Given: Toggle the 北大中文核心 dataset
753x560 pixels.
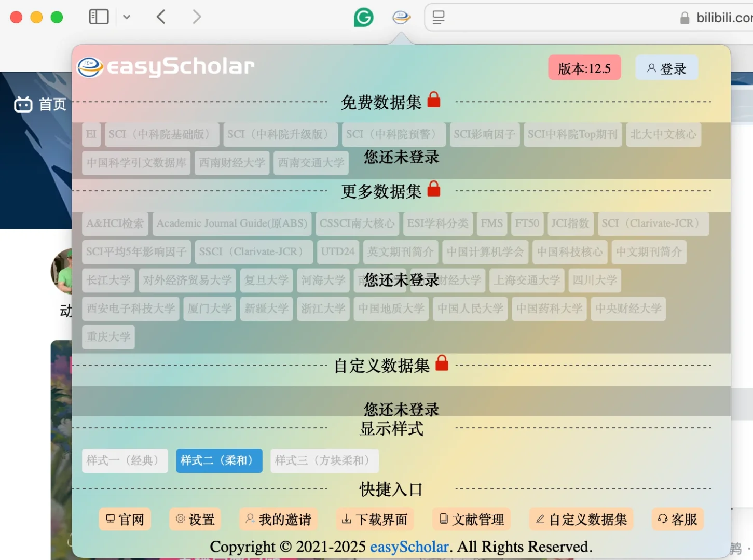Looking at the screenshot, I should pos(664,134).
